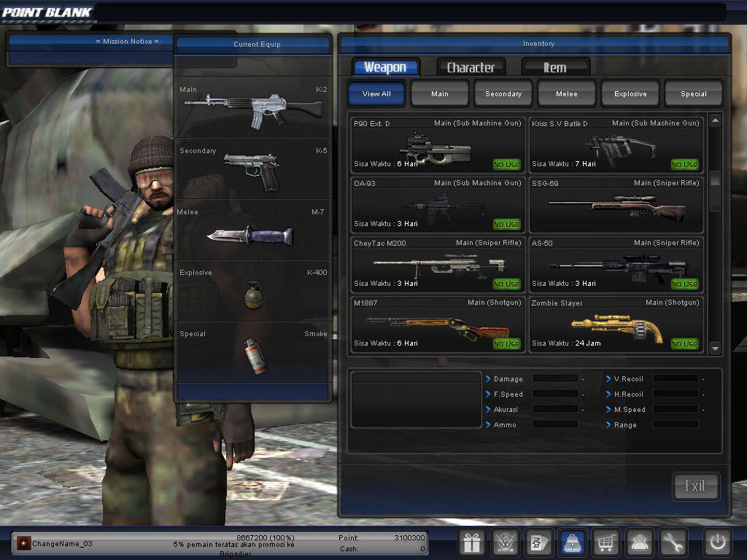
Task: Select the equipped K-5 secondary pistol
Action: pyautogui.click(x=253, y=169)
